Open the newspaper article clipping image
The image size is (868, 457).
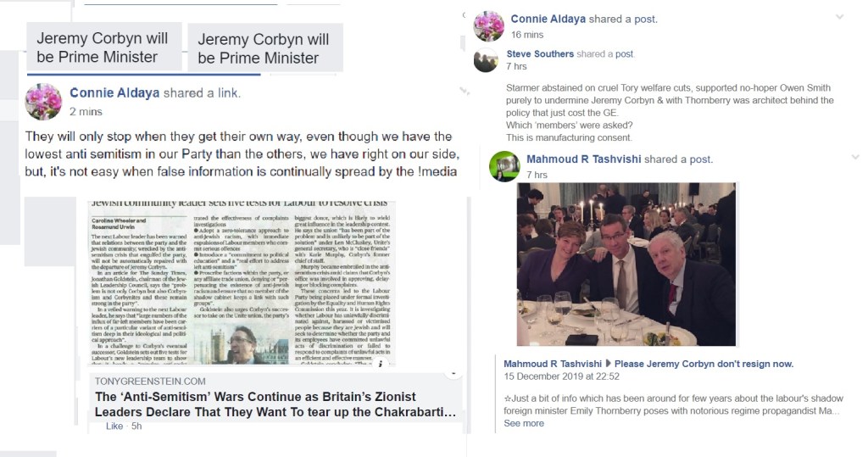point(242,282)
